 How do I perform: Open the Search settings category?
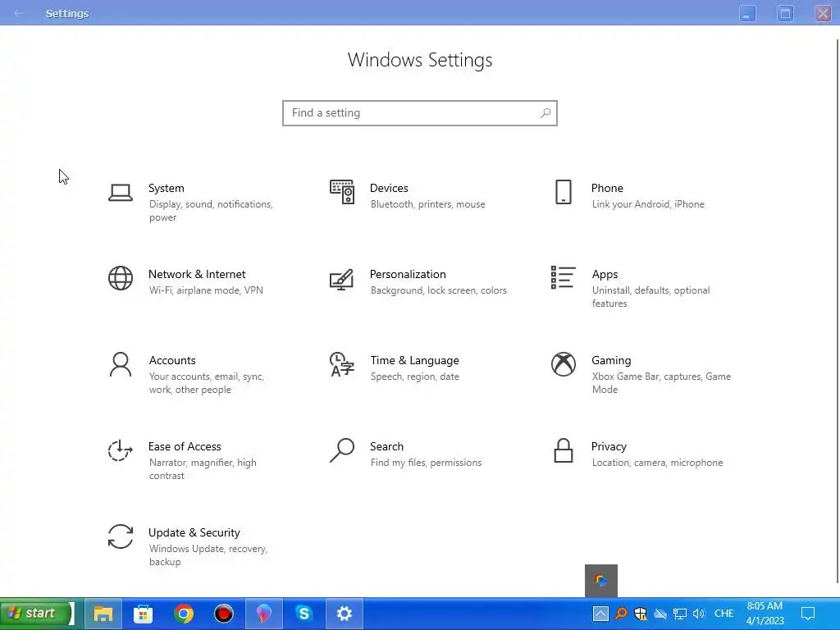(405, 454)
